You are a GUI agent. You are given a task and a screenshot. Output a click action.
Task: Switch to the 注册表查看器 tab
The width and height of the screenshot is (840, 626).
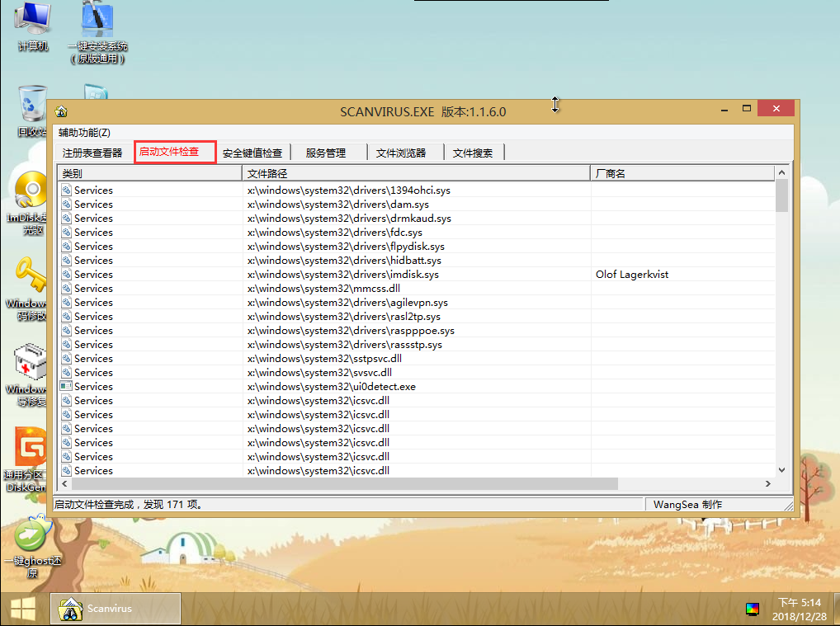(x=92, y=153)
